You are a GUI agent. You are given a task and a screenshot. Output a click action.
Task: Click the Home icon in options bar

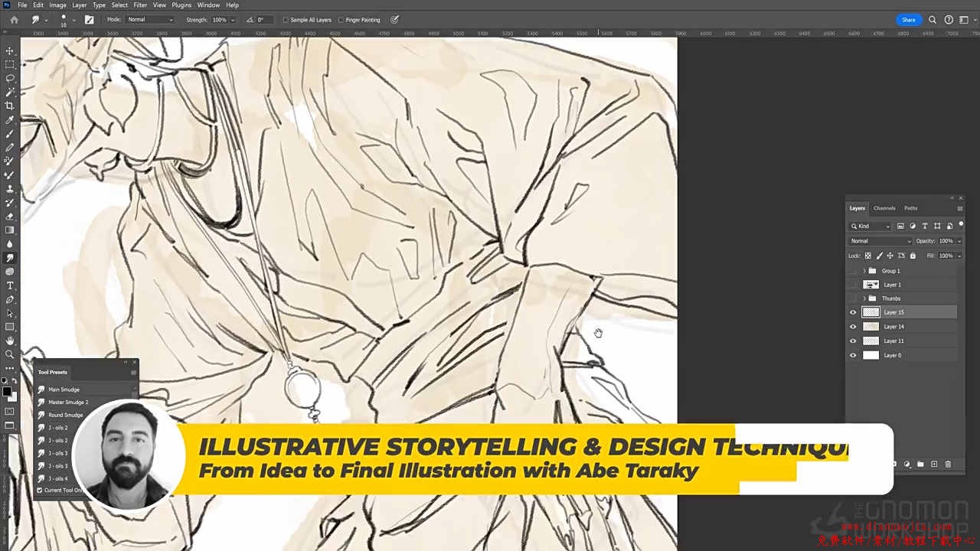14,20
